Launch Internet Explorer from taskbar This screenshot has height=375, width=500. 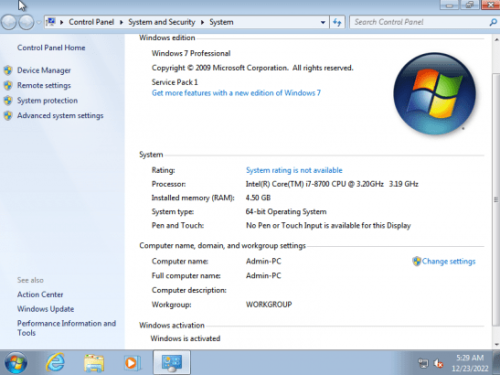(55, 362)
